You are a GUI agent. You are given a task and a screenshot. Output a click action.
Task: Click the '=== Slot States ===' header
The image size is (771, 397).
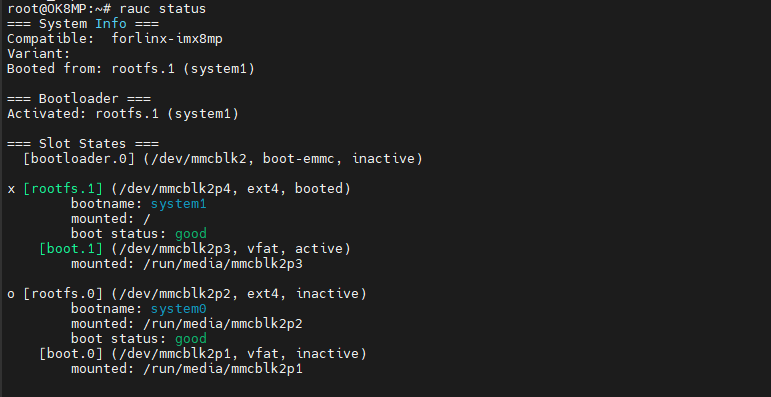click(x=83, y=144)
